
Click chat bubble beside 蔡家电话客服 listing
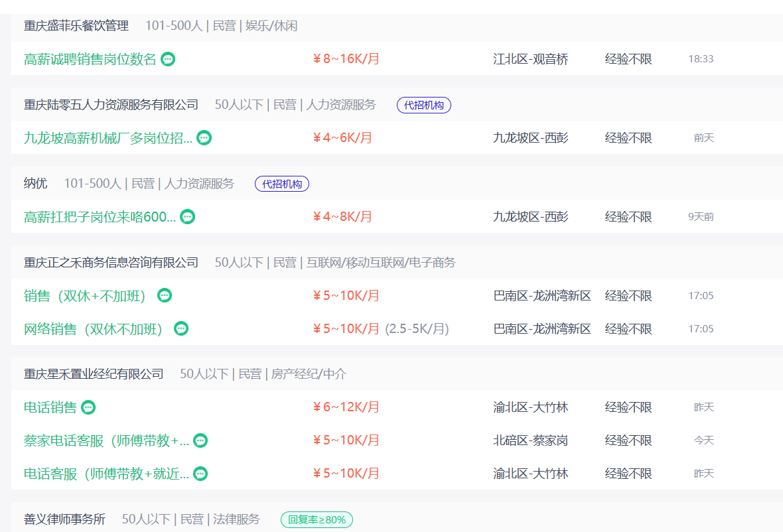click(x=200, y=440)
